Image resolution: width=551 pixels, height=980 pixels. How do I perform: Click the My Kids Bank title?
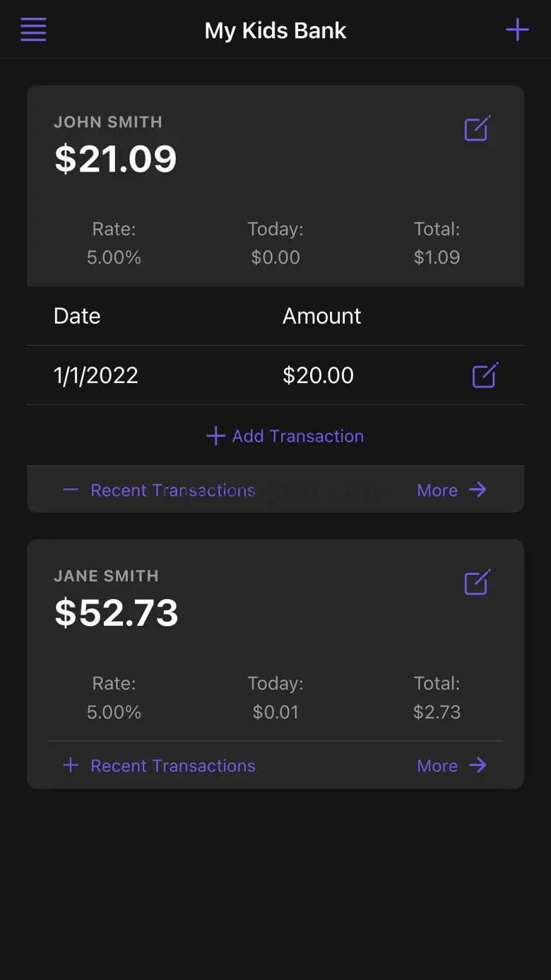point(275,30)
